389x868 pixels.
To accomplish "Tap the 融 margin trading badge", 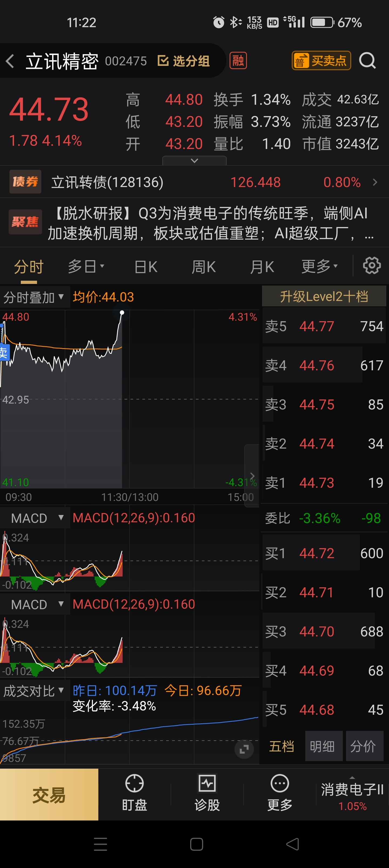I will [238, 61].
